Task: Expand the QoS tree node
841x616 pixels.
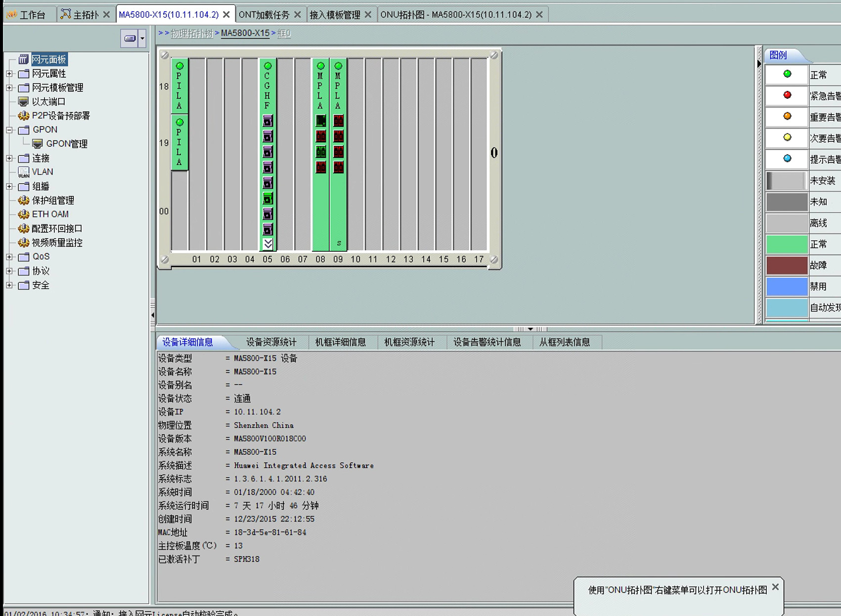Action: click(x=9, y=257)
